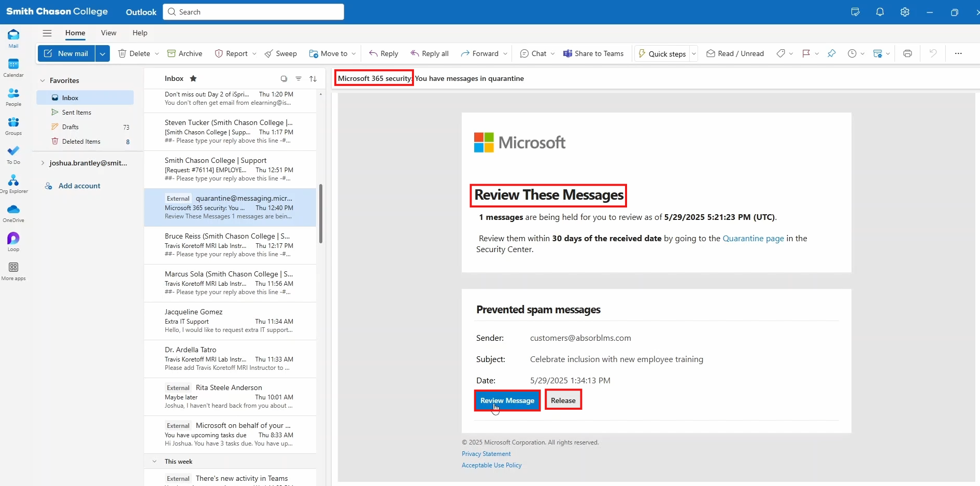Open Rita Steele Anderson Maybe later email

230,397
